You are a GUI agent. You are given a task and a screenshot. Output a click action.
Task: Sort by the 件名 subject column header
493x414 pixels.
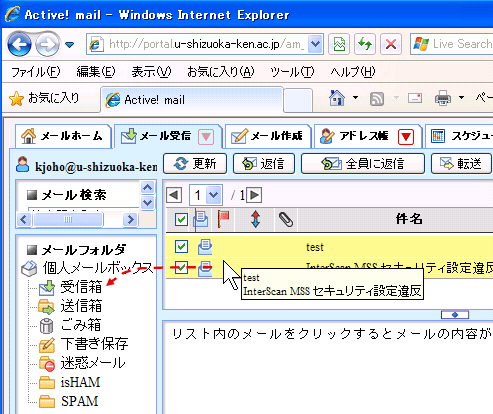[409, 219]
